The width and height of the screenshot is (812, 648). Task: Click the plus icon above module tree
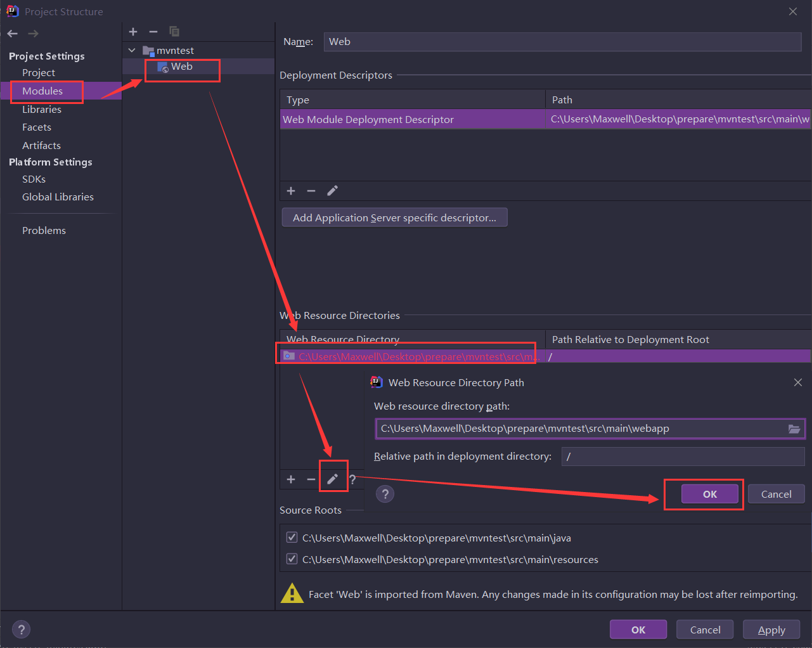point(133,32)
